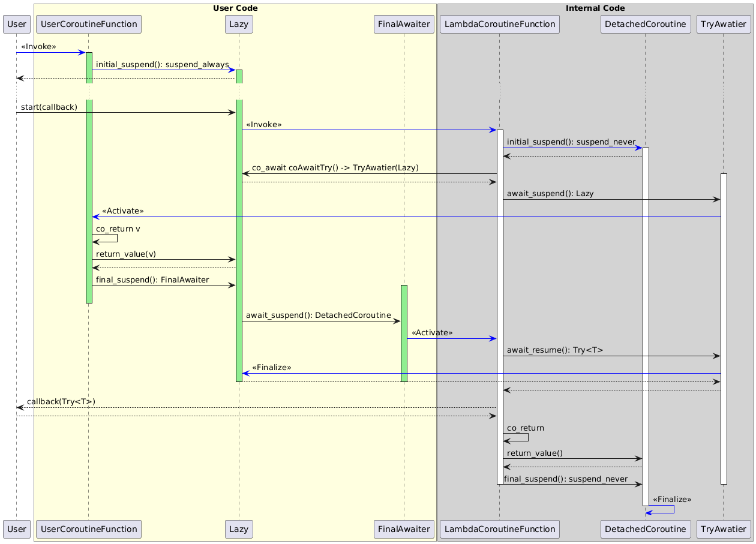Select the bottom DetachedCoroutine participant box

click(x=645, y=529)
